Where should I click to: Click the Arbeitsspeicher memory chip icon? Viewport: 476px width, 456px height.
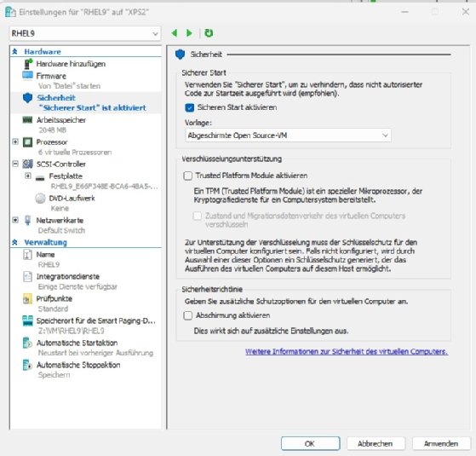click(x=27, y=120)
